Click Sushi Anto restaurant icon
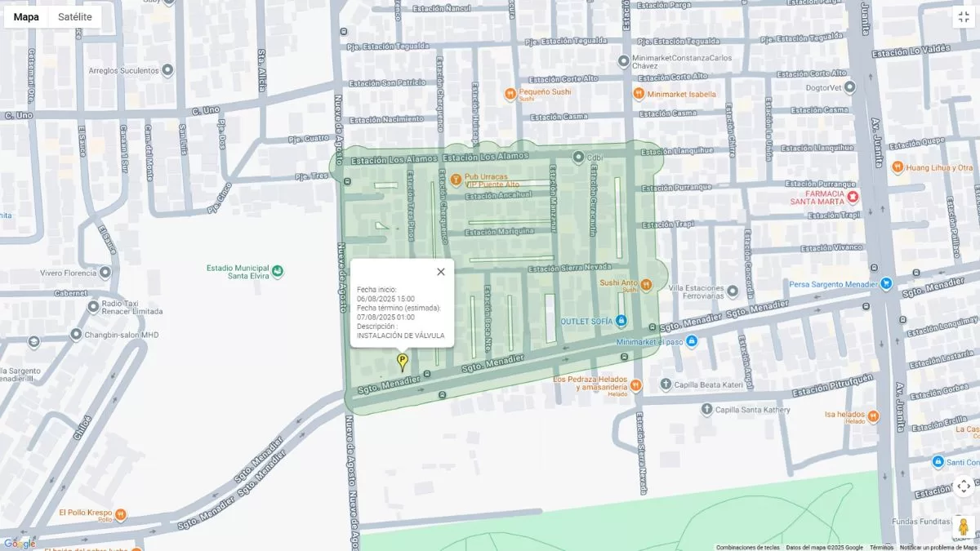 (646, 284)
